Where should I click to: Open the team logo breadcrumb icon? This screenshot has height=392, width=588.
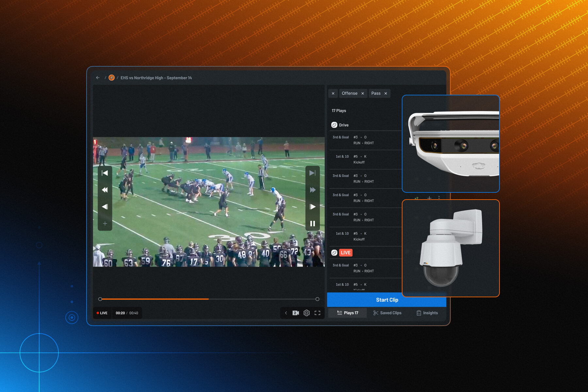[111, 78]
